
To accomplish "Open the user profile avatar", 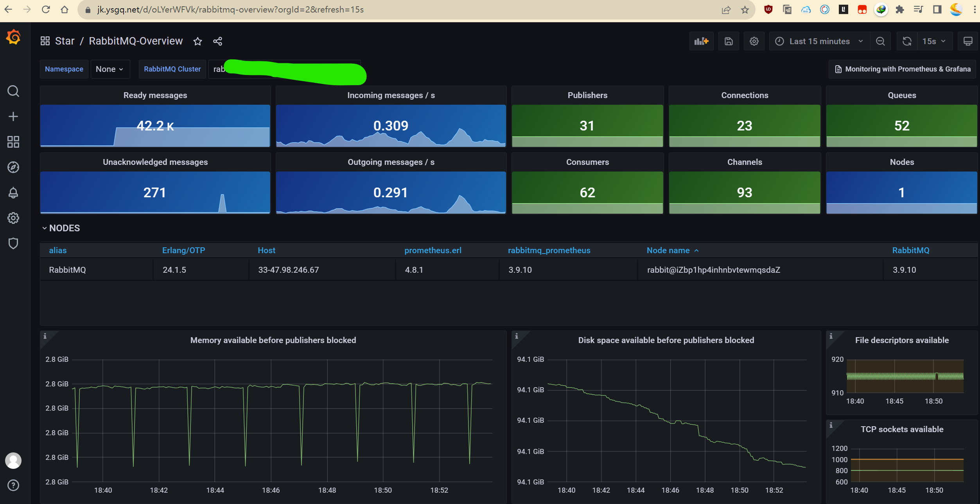I will point(13,461).
